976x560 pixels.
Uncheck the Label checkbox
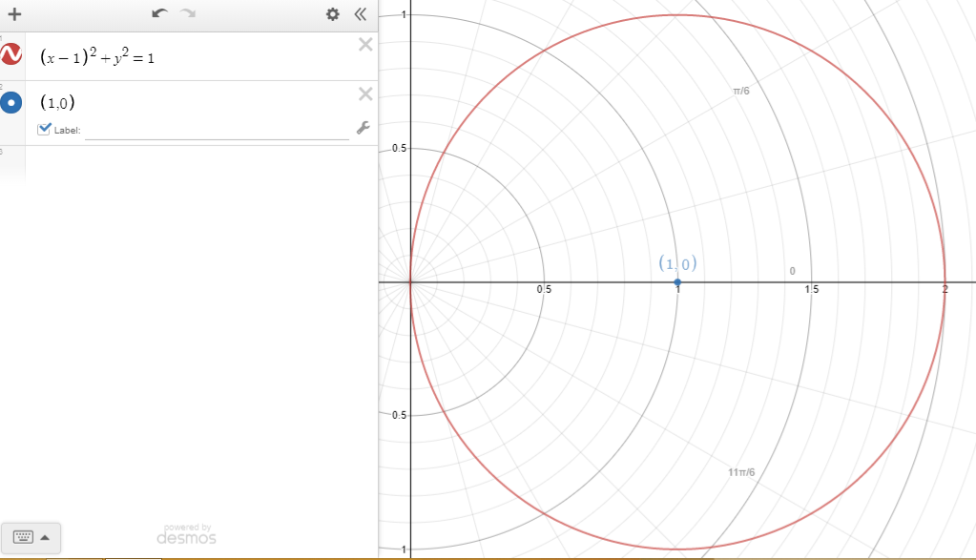click(44, 129)
